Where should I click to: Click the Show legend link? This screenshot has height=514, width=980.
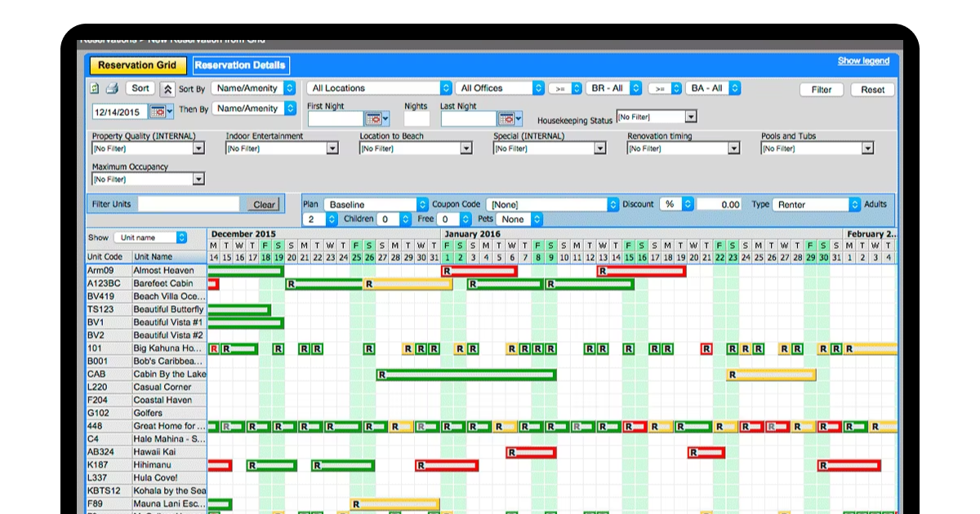pyautogui.click(x=863, y=61)
